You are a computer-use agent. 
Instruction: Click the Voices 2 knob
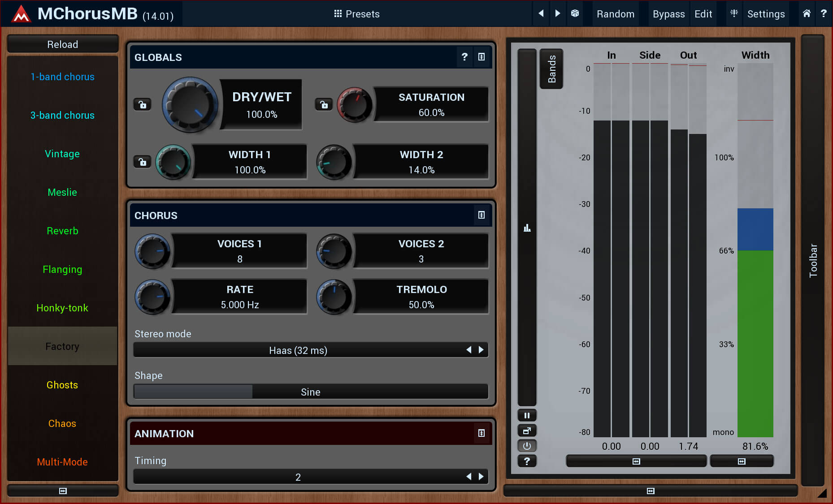(334, 251)
